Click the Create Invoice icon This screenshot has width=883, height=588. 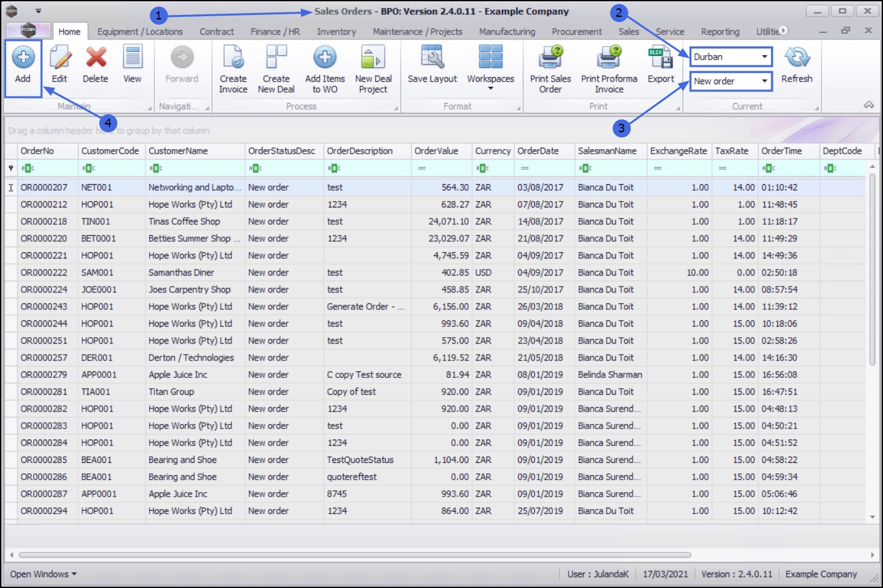coord(233,58)
